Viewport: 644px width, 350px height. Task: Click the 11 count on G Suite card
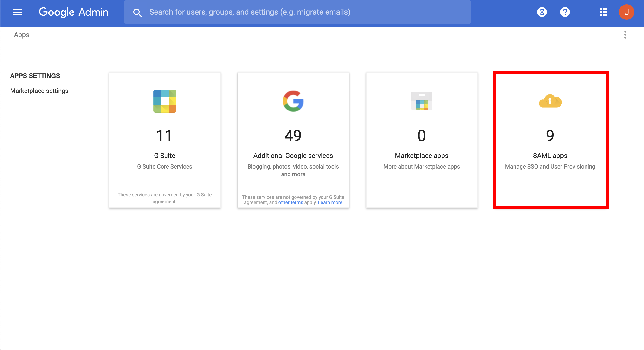click(164, 136)
